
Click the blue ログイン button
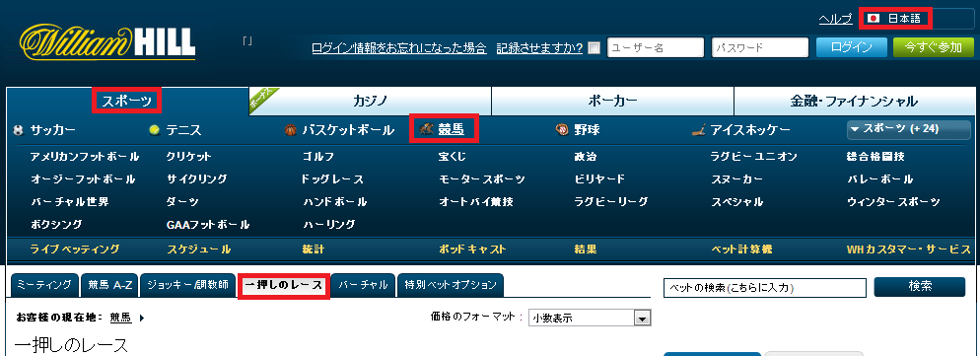coord(852,47)
